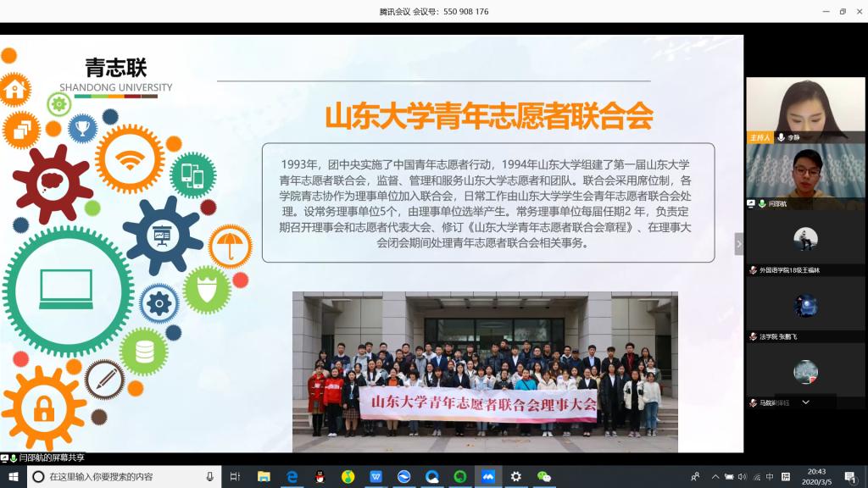Open WeChat from the taskbar
868x488 pixels.
click(544, 477)
